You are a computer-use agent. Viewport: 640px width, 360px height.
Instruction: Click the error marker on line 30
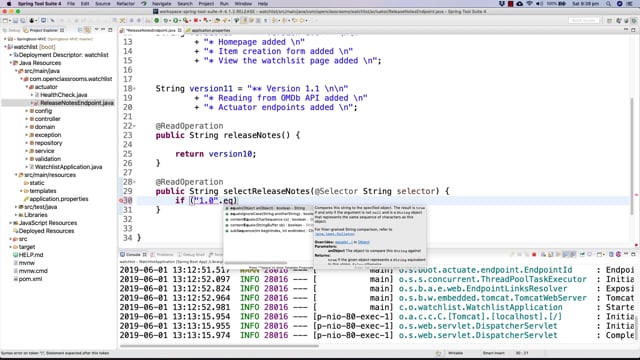coord(121,200)
